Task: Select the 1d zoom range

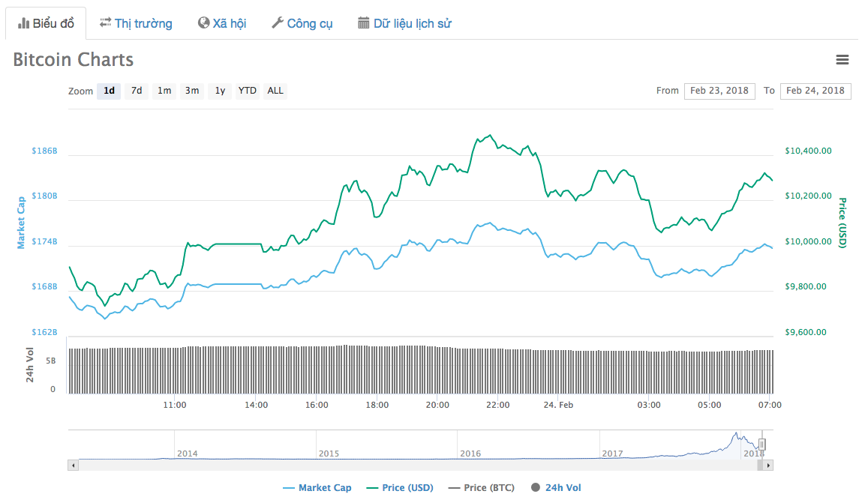Action: [x=109, y=91]
